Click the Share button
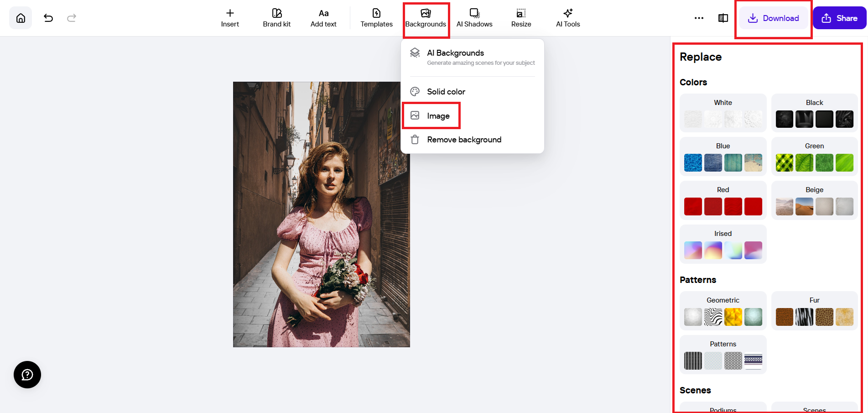 (x=839, y=18)
